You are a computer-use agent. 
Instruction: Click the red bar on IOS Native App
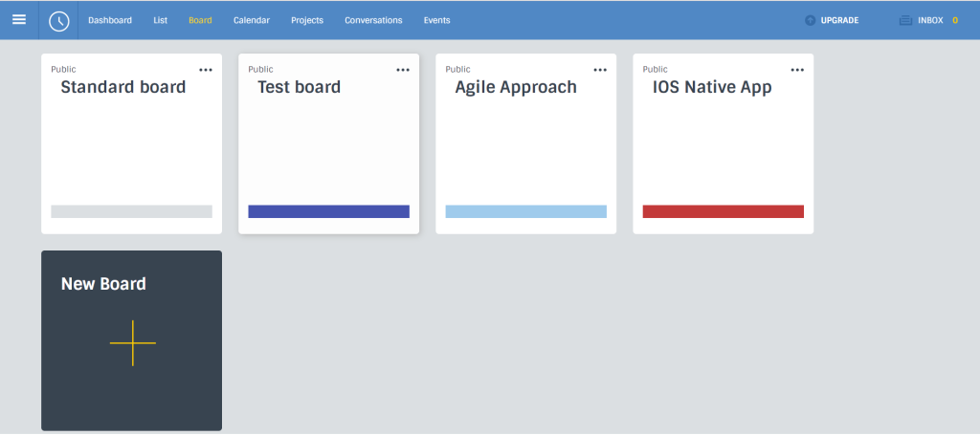[724, 211]
